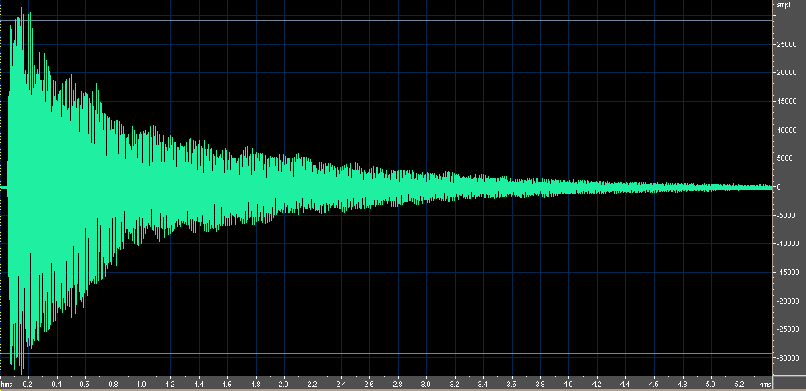The width and height of the screenshot is (806, 391).
Task: Click the 5.2 mark on the time ruler
Action: [740, 384]
